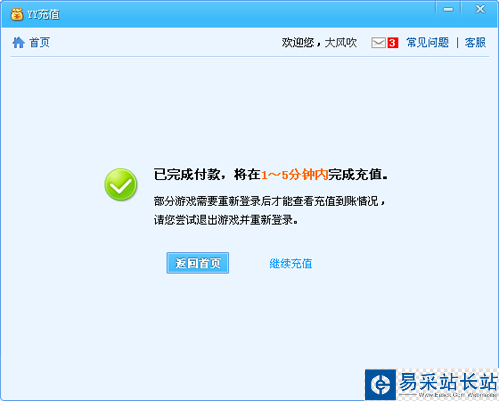This screenshot has height=401, width=499.
Task: Click the line 请您尝试退出游戏并重新登录
Action: [x=226, y=220]
